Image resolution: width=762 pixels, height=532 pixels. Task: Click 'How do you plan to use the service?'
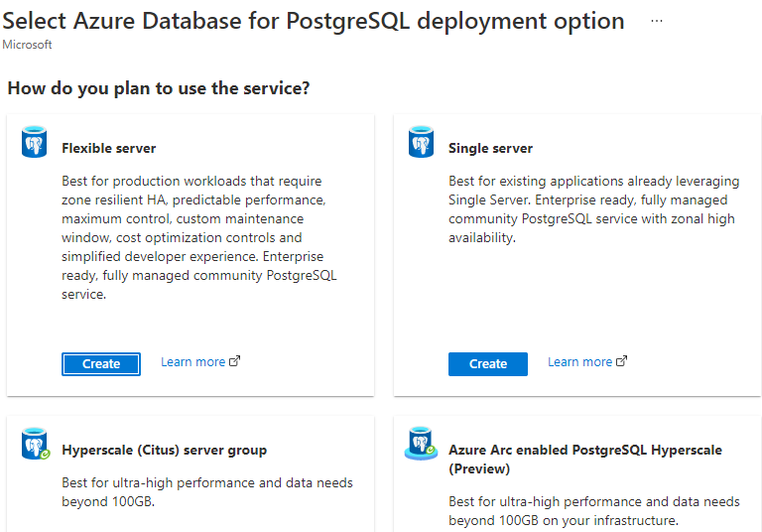point(159,88)
